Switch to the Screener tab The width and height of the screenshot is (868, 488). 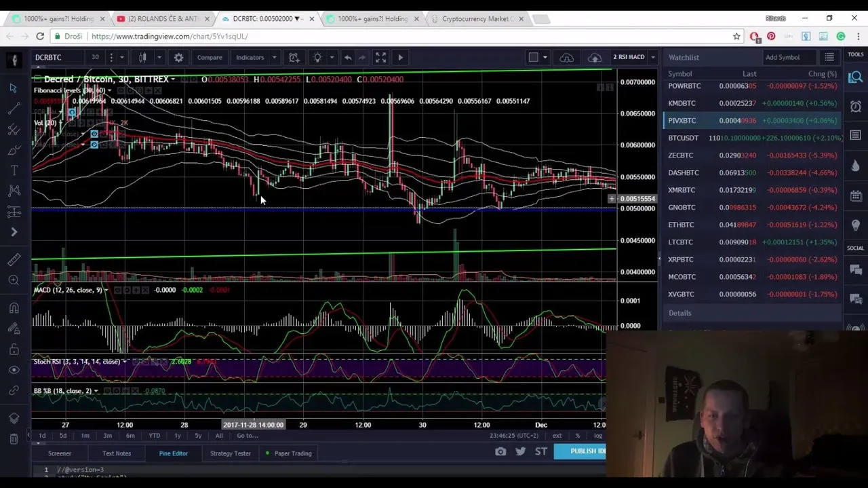[x=60, y=453]
